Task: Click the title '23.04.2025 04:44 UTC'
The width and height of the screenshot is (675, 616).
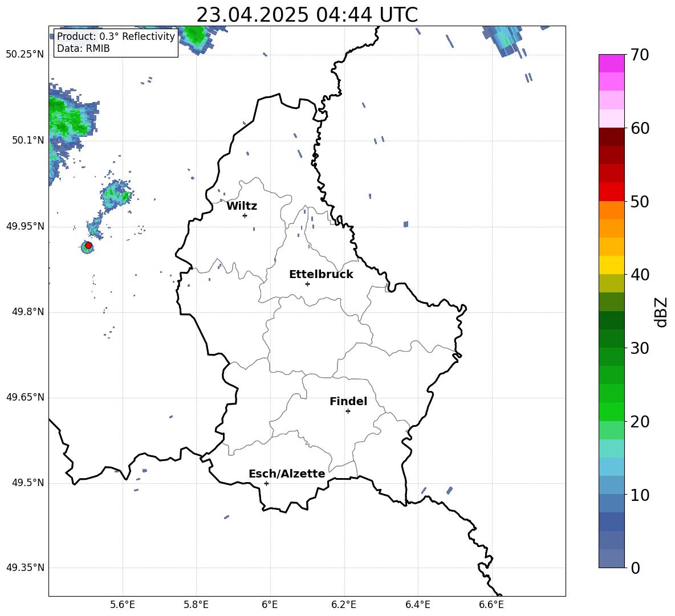Action: [307, 15]
